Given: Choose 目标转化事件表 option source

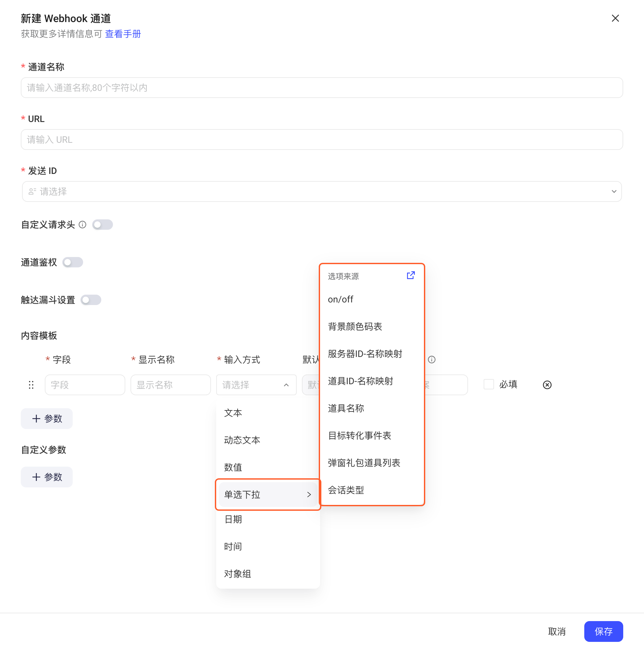Looking at the screenshot, I should pyautogui.click(x=372, y=435).
